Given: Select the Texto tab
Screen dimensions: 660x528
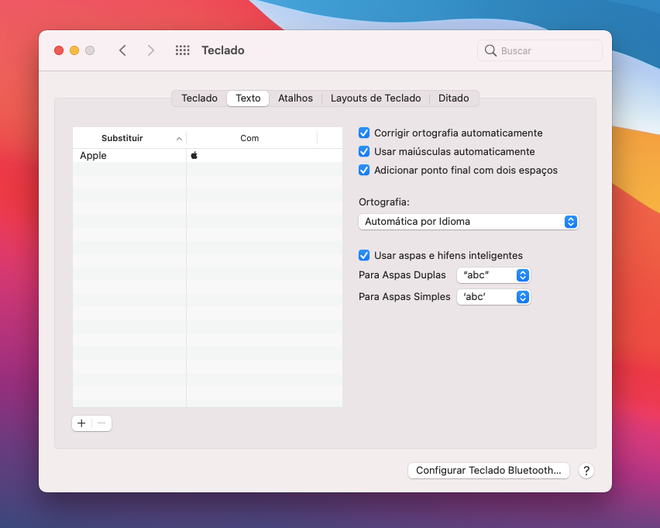Looking at the screenshot, I should pos(248,98).
